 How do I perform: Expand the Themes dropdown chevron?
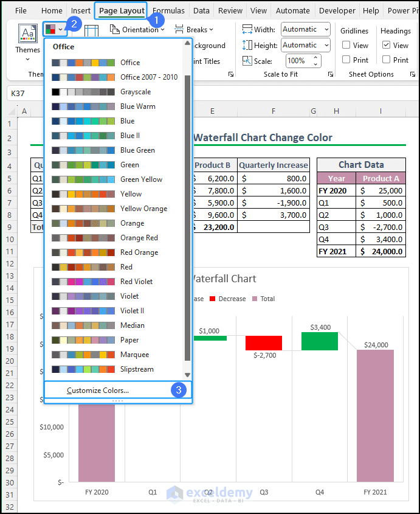[27, 60]
